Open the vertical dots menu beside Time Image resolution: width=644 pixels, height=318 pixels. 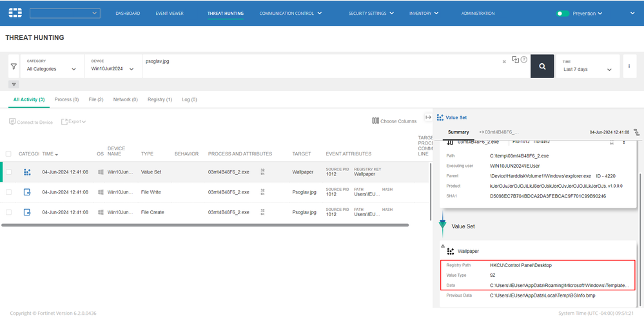click(x=628, y=66)
